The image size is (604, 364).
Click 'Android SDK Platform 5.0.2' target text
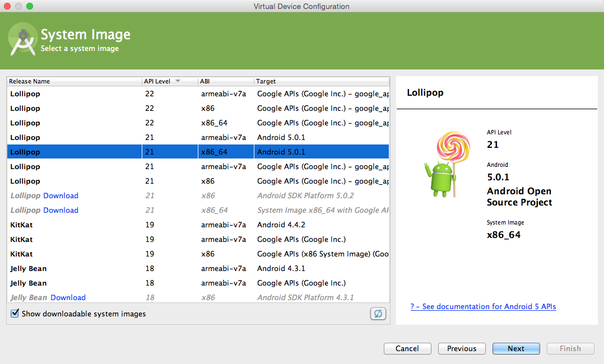point(305,195)
